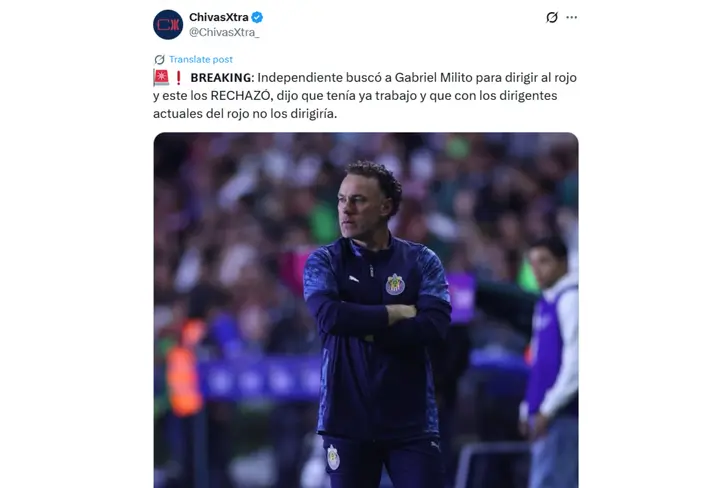Open the three-dot more options menu
Viewport: 728px width, 488px height.
tap(572, 18)
